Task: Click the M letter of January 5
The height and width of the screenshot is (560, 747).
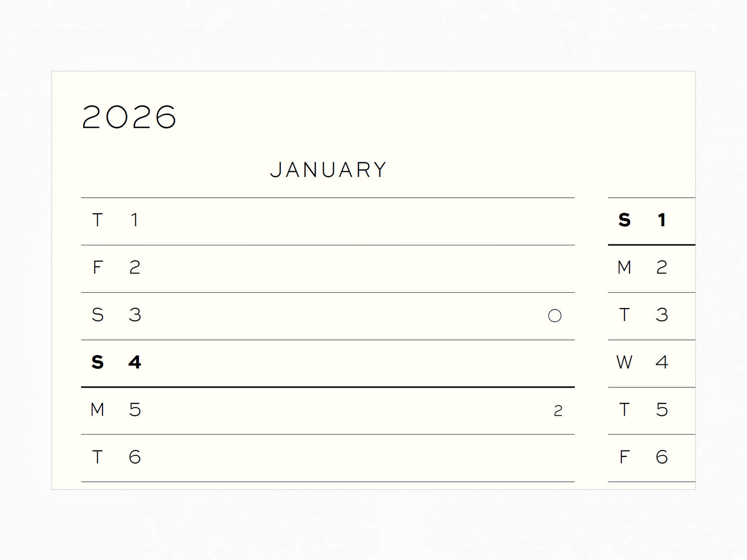Action: pos(97,410)
